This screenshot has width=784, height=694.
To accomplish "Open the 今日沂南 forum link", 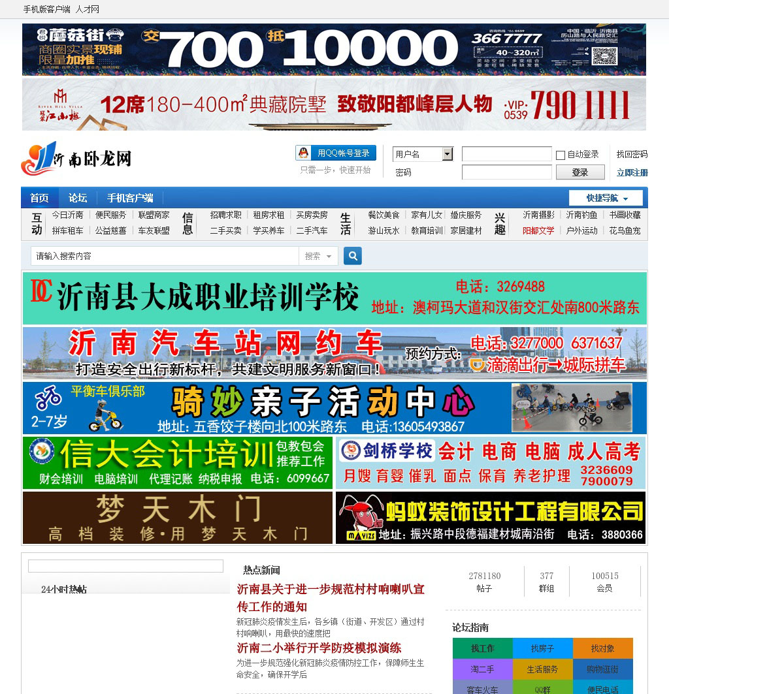I will click(x=67, y=215).
